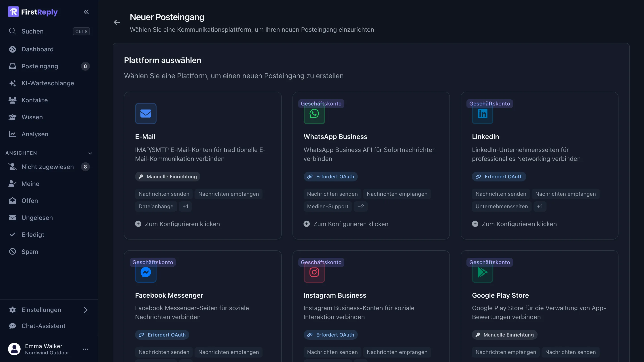Image resolution: width=644 pixels, height=362 pixels.
Task: Click the Emma Walker profile avatar
Action: (x=14, y=349)
